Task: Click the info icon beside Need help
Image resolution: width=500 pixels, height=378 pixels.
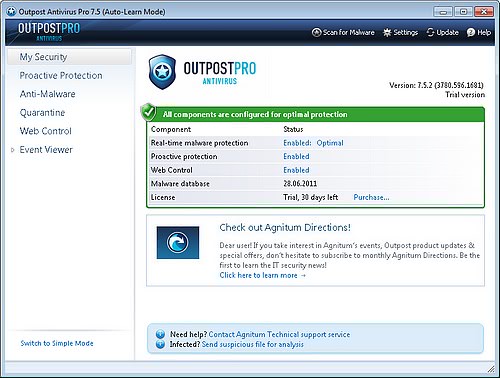Action: 160,334
